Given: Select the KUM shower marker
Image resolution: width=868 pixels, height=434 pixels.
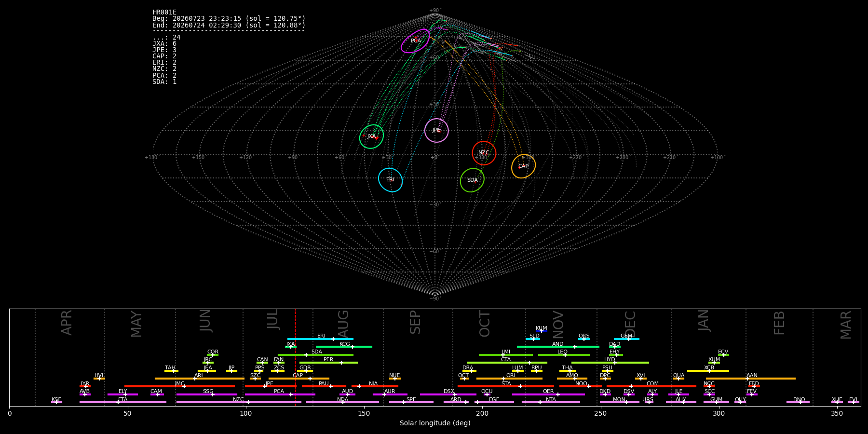Looking at the screenshot, I should pos(542,331).
